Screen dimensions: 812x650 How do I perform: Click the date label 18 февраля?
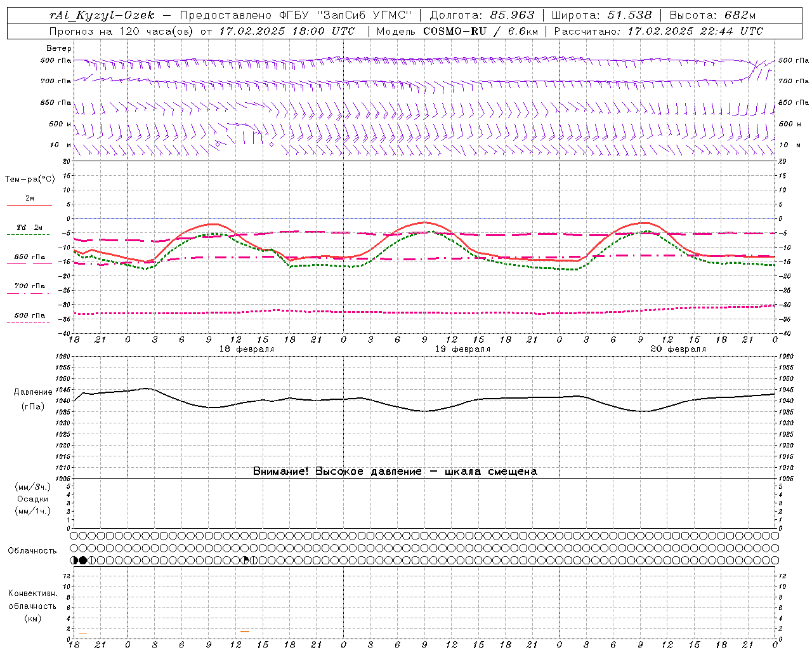(247, 349)
